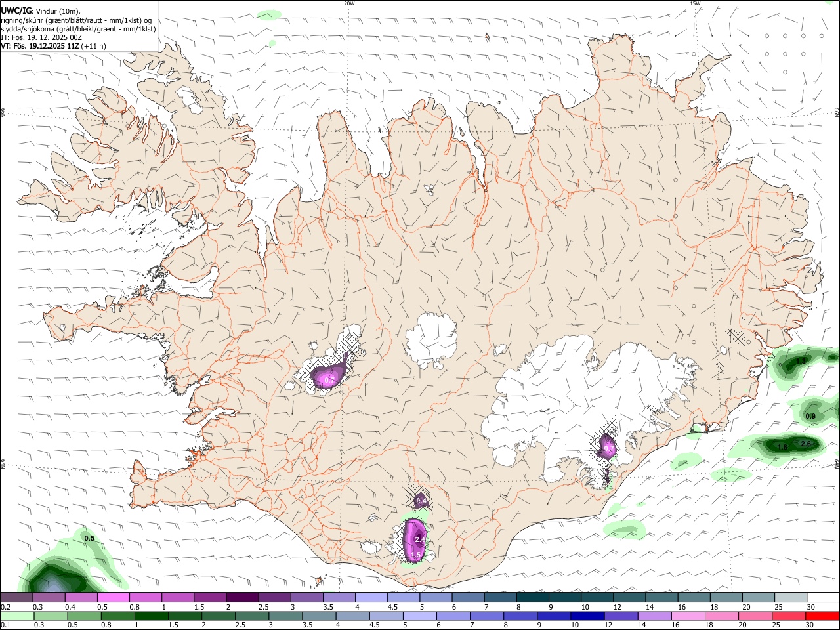This screenshot has width=840, height=630.
Task: Click the 'IT: Fös. 19. 12. 2025 00Z' line
Action: point(41,37)
